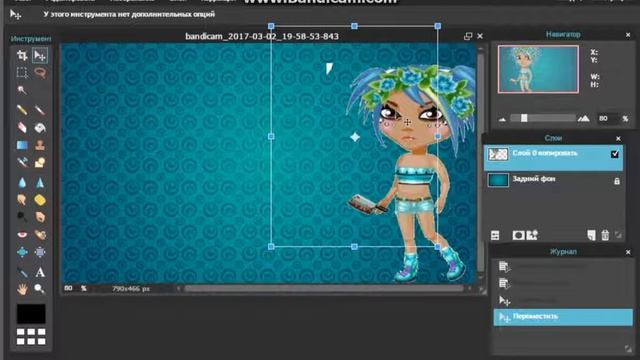The image size is (640, 360).
Task: Toggle visibility checkbox of Слой 0 копировать
Action: click(x=615, y=154)
